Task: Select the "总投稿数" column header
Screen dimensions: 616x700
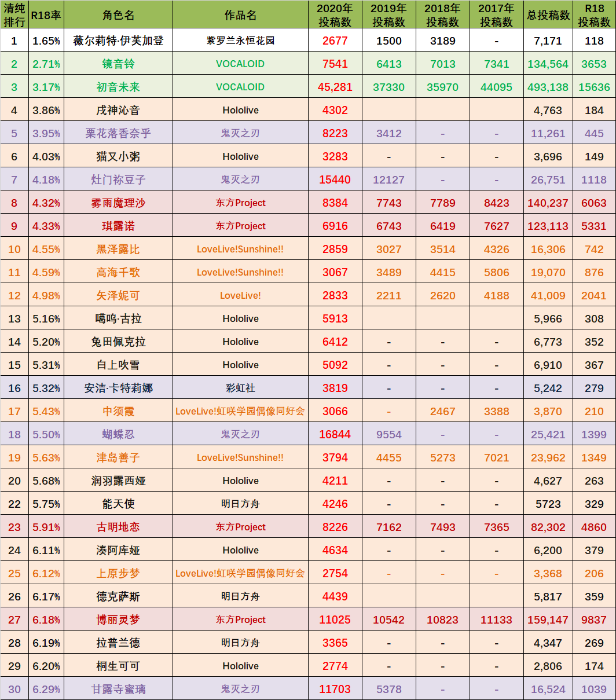Action: [548, 16]
